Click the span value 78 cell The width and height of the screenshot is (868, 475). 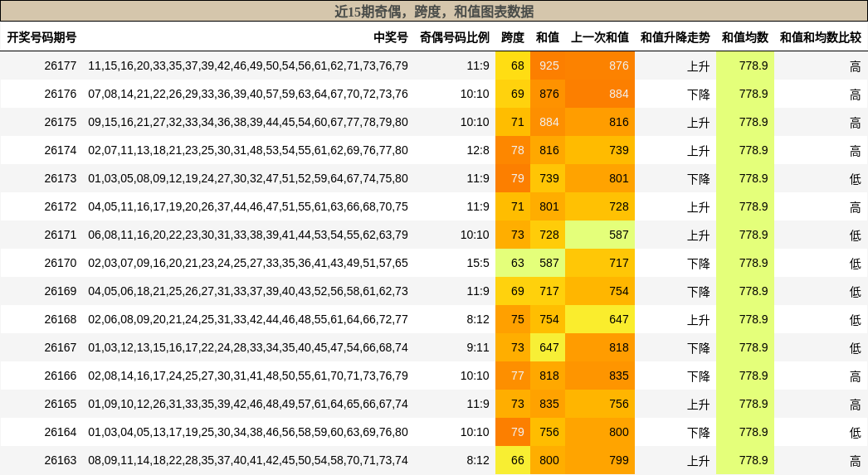(513, 150)
